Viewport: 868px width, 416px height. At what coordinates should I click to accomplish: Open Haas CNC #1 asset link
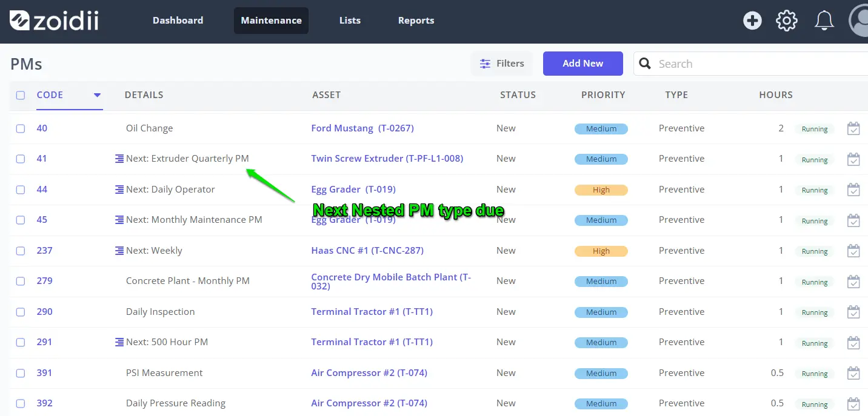point(367,251)
